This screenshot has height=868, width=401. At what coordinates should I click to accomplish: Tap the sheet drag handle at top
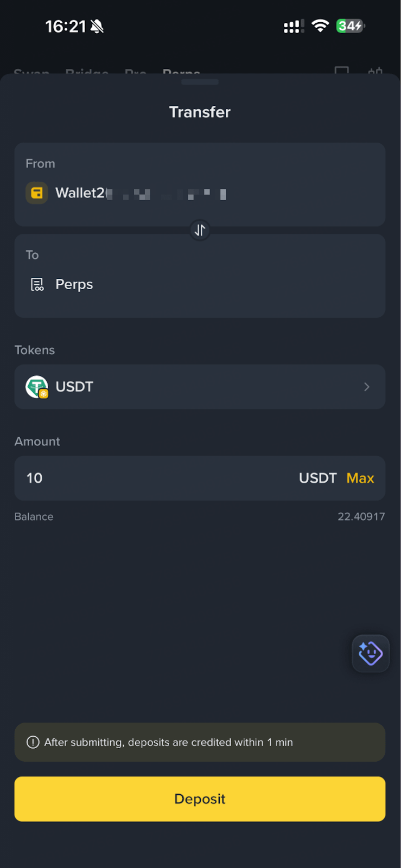click(x=200, y=82)
